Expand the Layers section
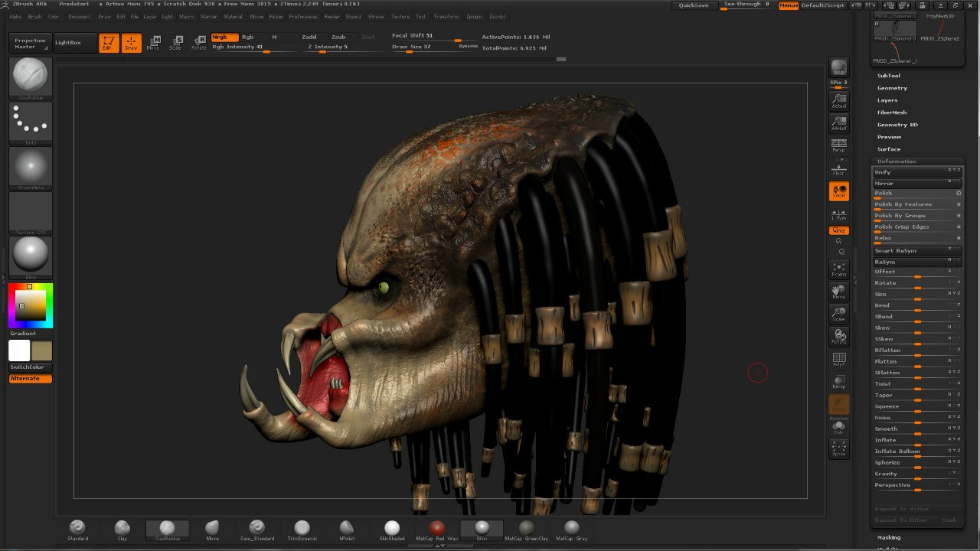980x551 pixels. pyautogui.click(x=887, y=100)
